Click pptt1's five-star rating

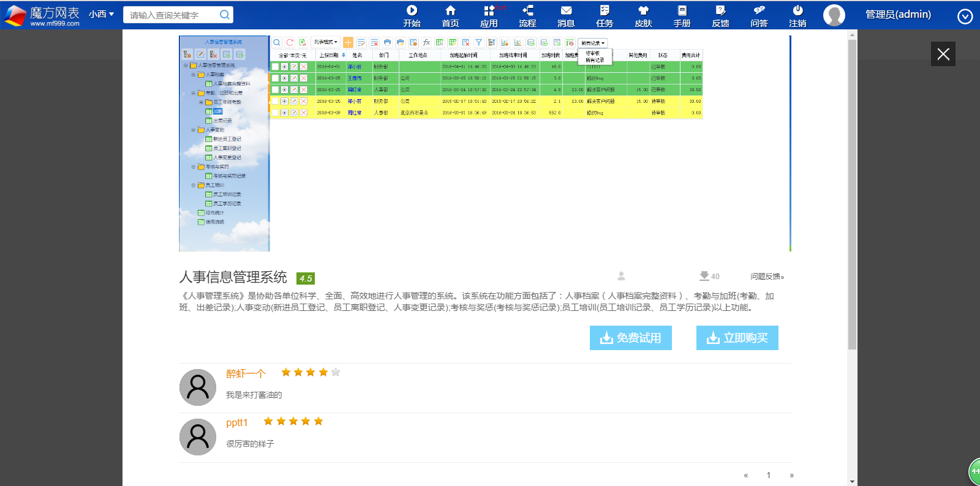(293, 421)
